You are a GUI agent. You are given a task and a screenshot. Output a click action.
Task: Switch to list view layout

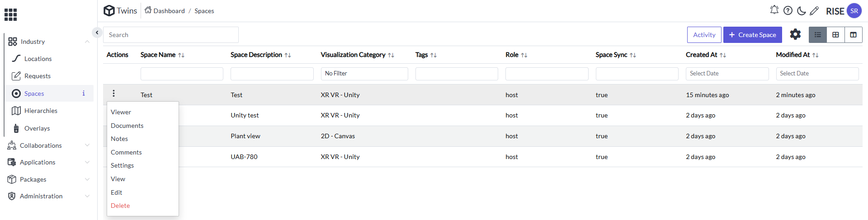coord(818,35)
